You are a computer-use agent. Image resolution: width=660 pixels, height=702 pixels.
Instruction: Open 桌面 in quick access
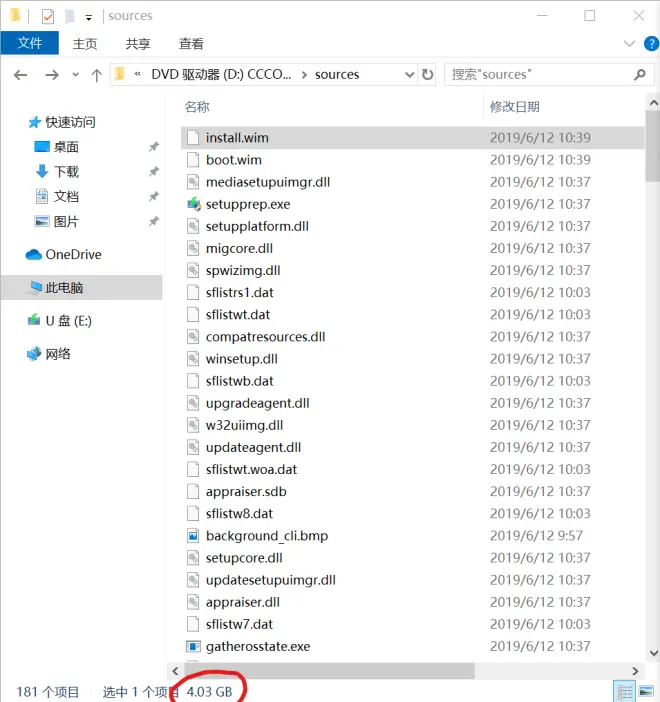(57, 147)
